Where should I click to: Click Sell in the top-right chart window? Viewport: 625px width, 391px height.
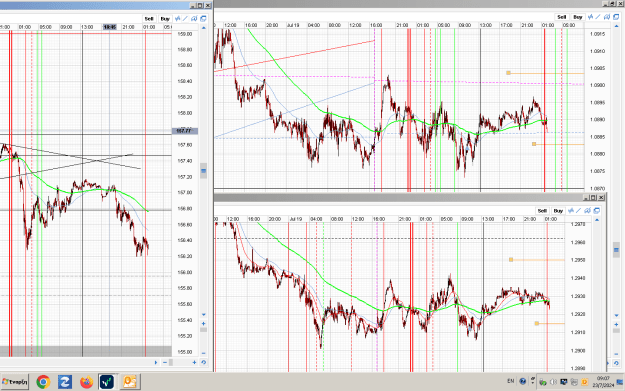tap(562, 17)
